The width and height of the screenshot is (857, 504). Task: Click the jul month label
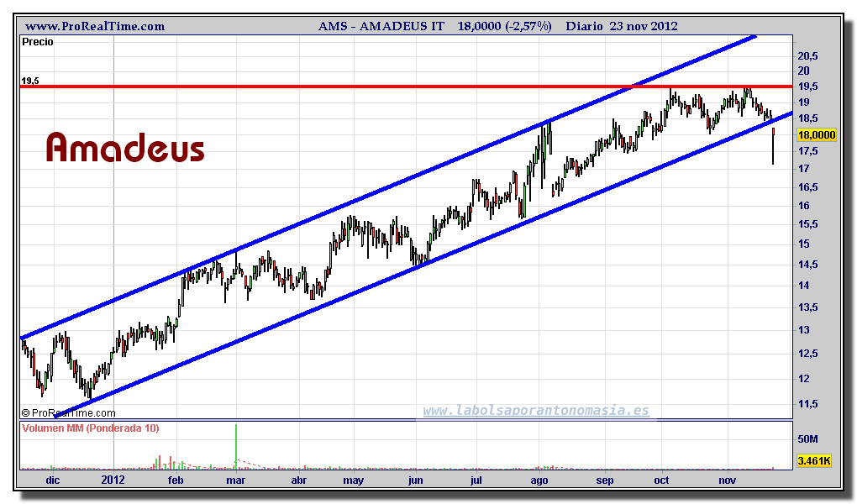pyautogui.click(x=476, y=480)
